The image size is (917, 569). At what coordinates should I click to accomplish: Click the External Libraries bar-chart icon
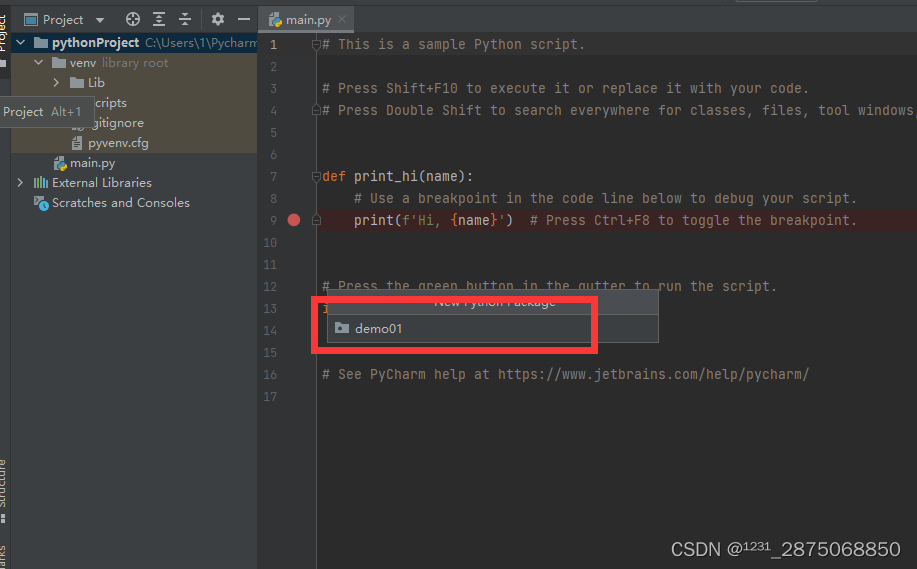pyautogui.click(x=41, y=182)
